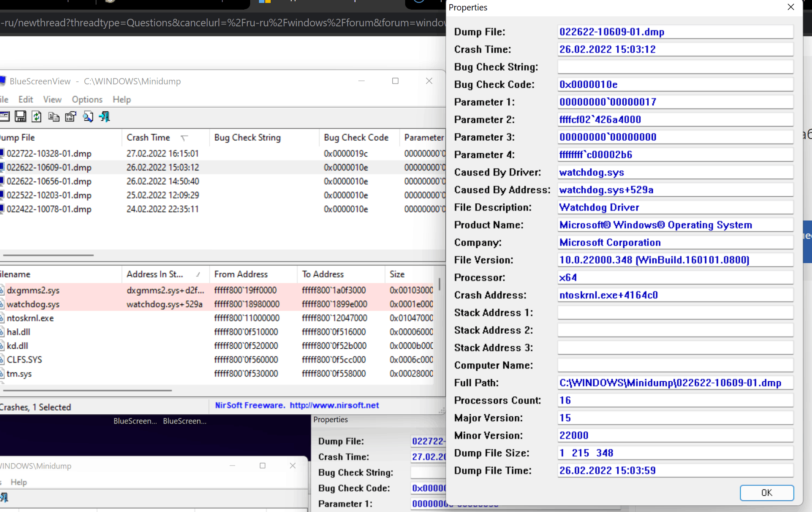Image resolution: width=812 pixels, height=512 pixels.
Task: Select the 022722-10328-01.dmp row
Action: click(x=223, y=153)
